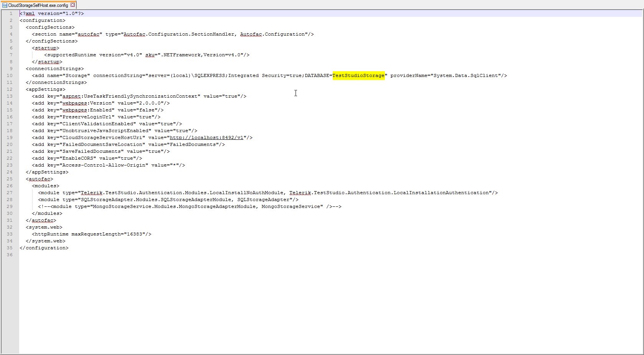This screenshot has width=644, height=355.
Task: Place cursor in the opening configSections tag
Action: [50, 27]
